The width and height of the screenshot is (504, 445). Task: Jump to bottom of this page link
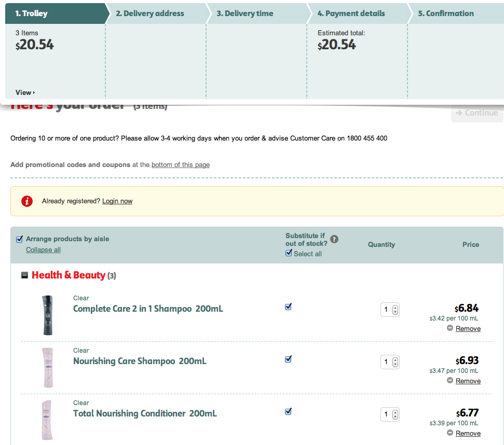point(181,165)
